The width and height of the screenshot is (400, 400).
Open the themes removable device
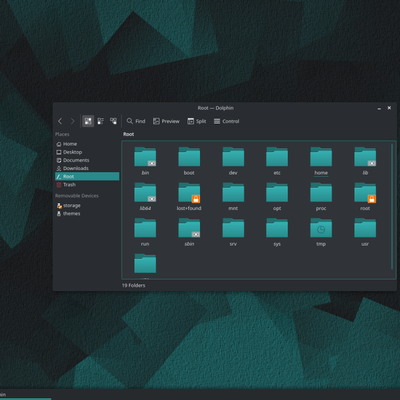click(x=87, y=214)
